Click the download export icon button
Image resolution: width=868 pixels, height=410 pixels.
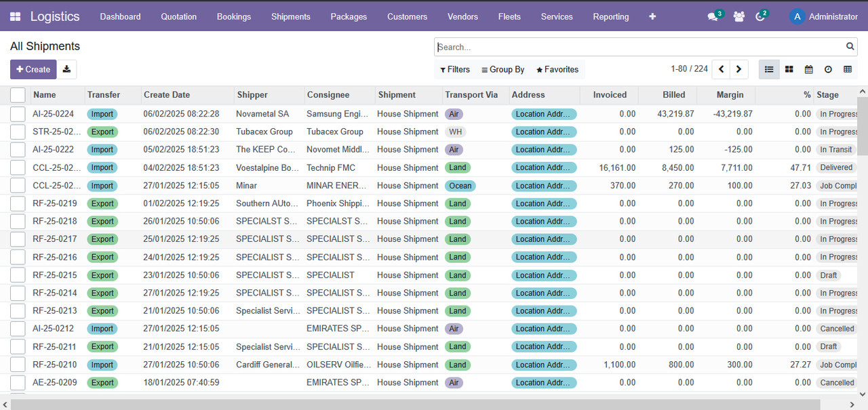click(x=66, y=69)
